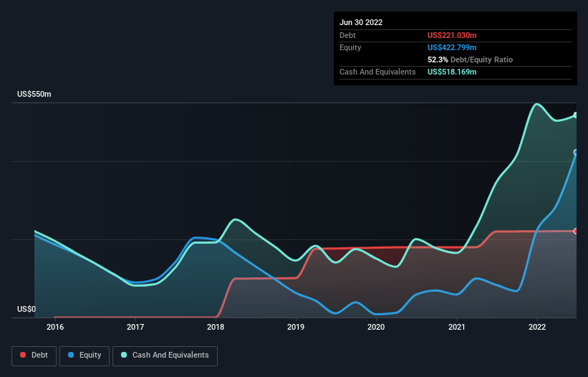Click the US$518.169m cash value
This screenshot has height=377, width=588.
click(x=452, y=72)
